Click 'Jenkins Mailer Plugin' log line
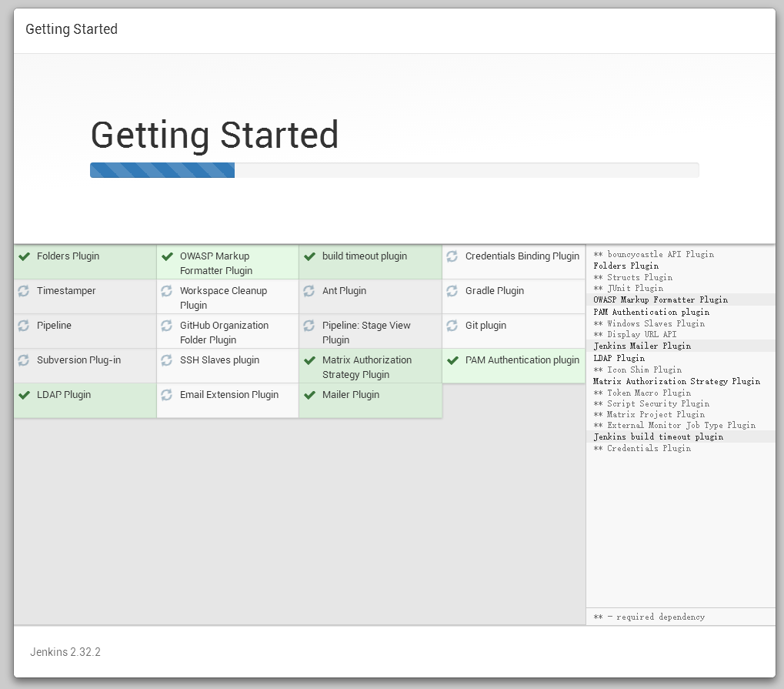The height and width of the screenshot is (689, 784). click(x=642, y=346)
